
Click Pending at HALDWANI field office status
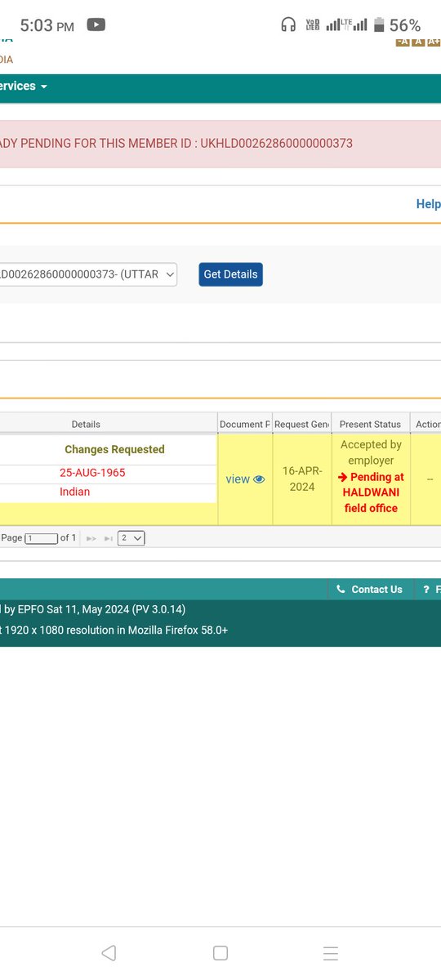(371, 492)
